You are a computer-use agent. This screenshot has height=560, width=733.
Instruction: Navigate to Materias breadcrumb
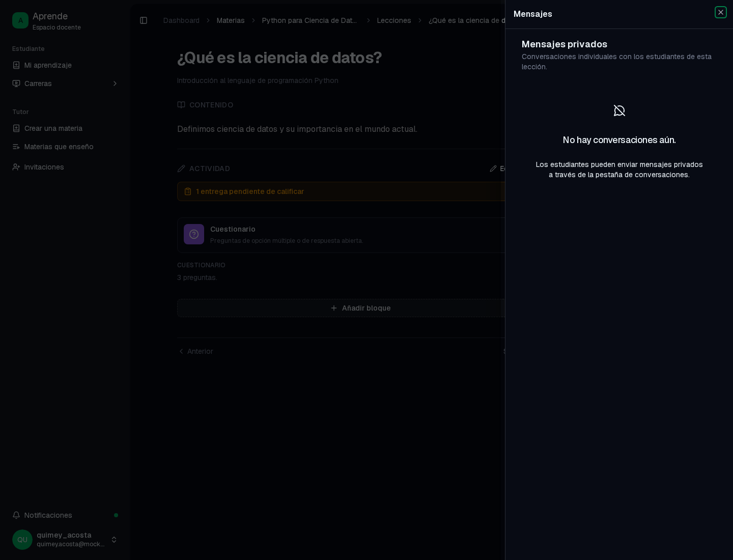click(x=231, y=20)
